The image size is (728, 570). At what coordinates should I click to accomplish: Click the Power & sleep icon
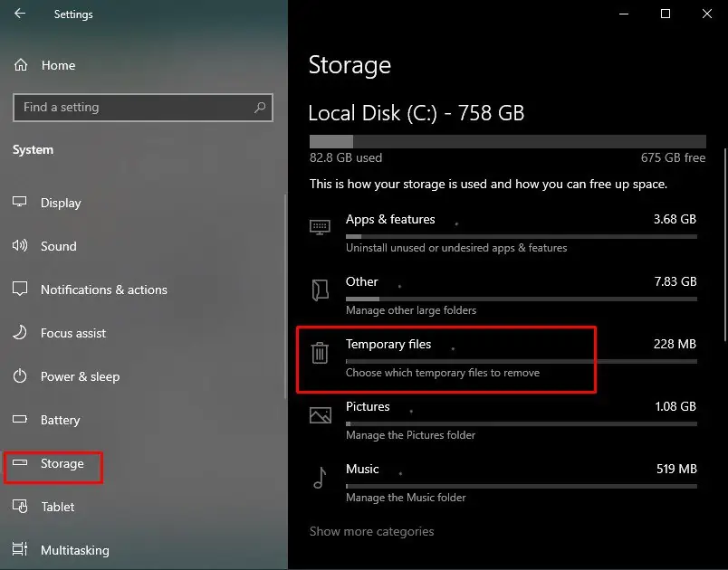[x=20, y=375]
